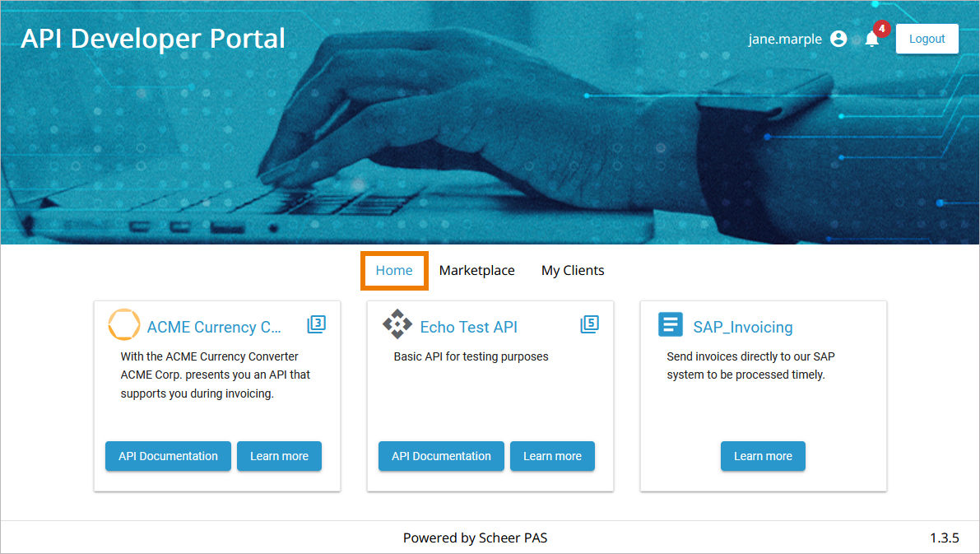Click the Echo Test API diamond icon

tap(397, 324)
